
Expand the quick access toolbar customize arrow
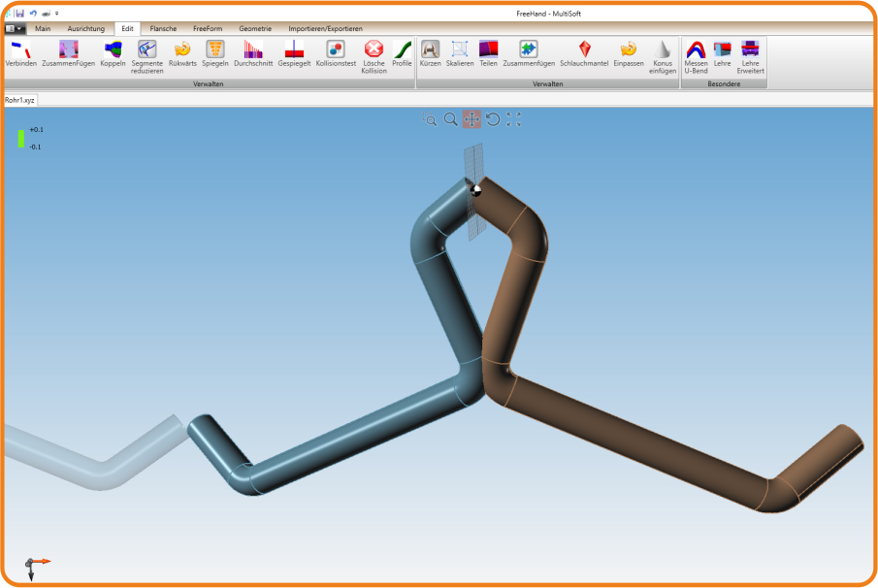point(56,14)
